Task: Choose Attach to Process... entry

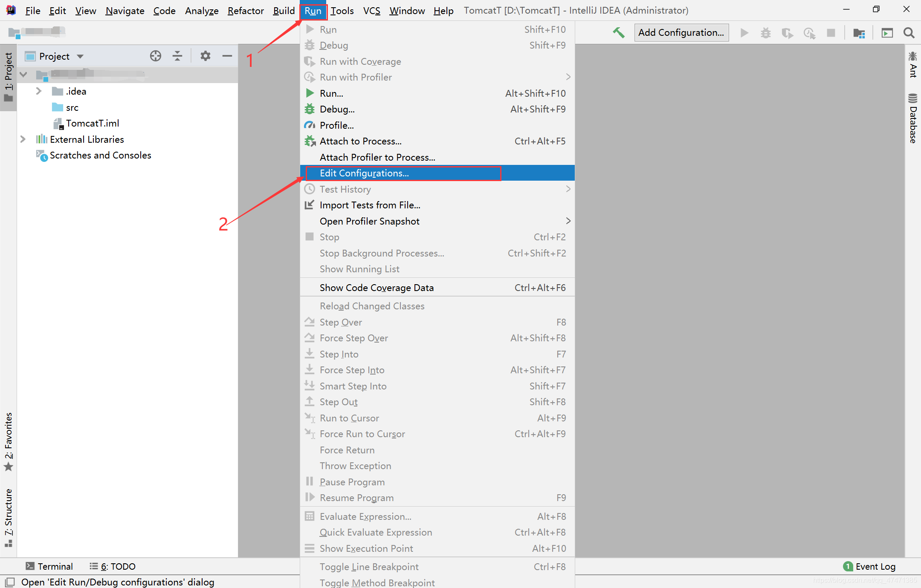Action: (x=437, y=141)
